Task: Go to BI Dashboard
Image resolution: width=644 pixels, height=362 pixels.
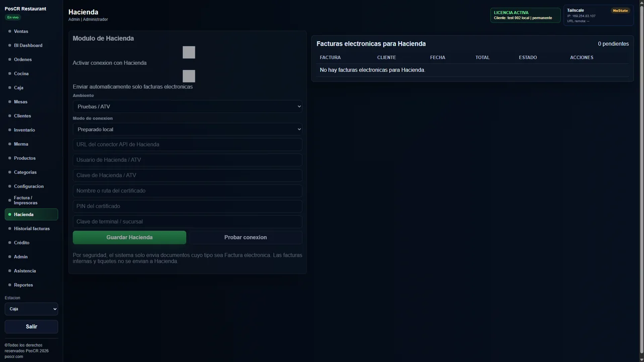Action: pyautogui.click(x=31, y=45)
